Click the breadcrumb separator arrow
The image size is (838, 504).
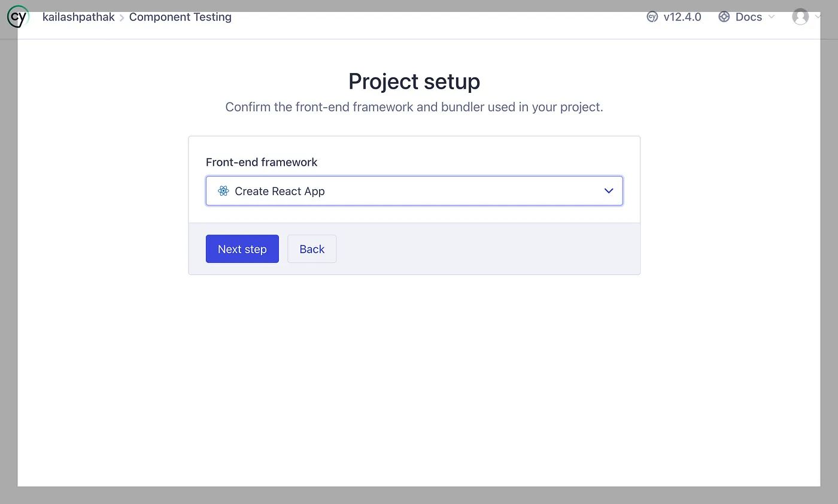pos(122,17)
